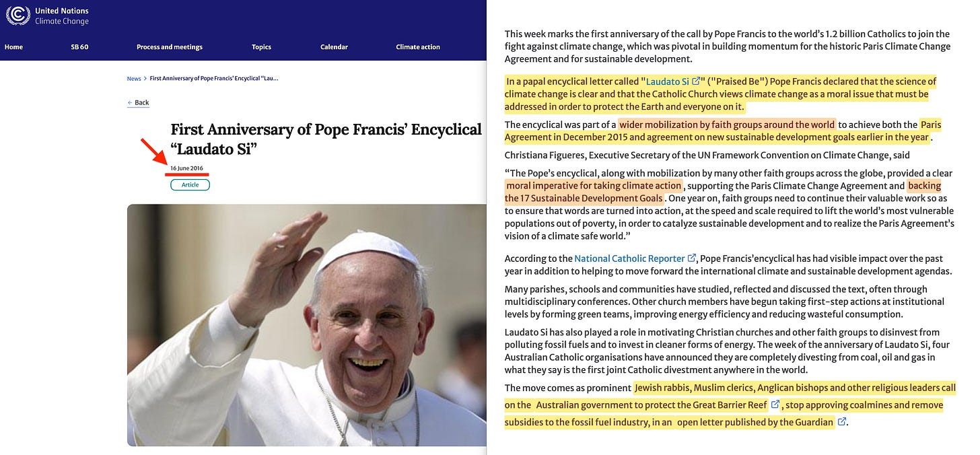This screenshot has width=980, height=455.
Task: Click the article headline First Anniversary
Action: [326, 139]
